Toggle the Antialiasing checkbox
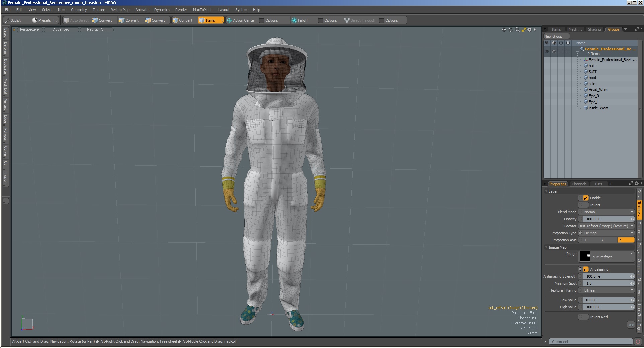The width and height of the screenshot is (644, 348). (586, 269)
